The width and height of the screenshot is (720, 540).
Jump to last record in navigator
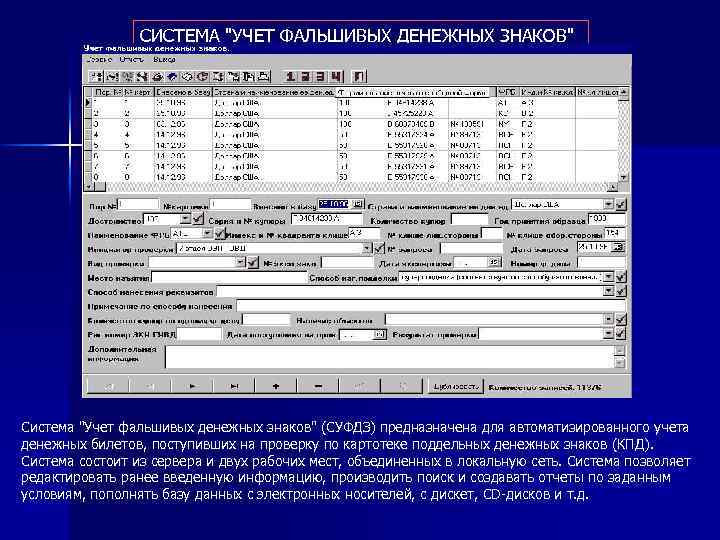coord(234,387)
